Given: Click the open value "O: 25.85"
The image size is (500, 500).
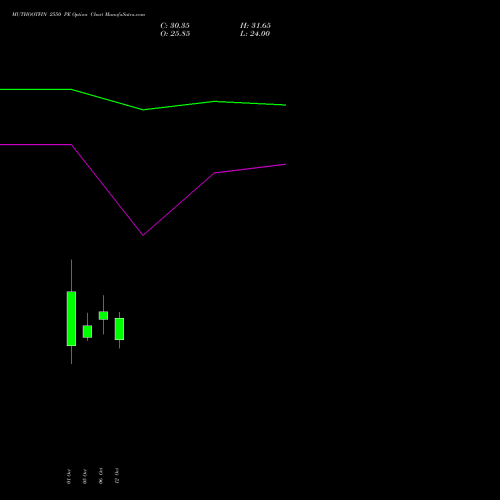Looking at the screenshot, I should pos(175,34).
